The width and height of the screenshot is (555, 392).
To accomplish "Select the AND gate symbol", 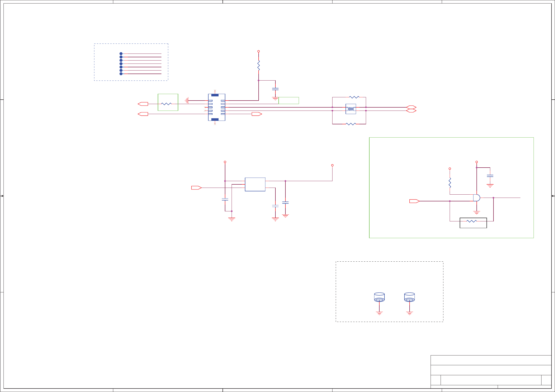I will pyautogui.click(x=476, y=198).
